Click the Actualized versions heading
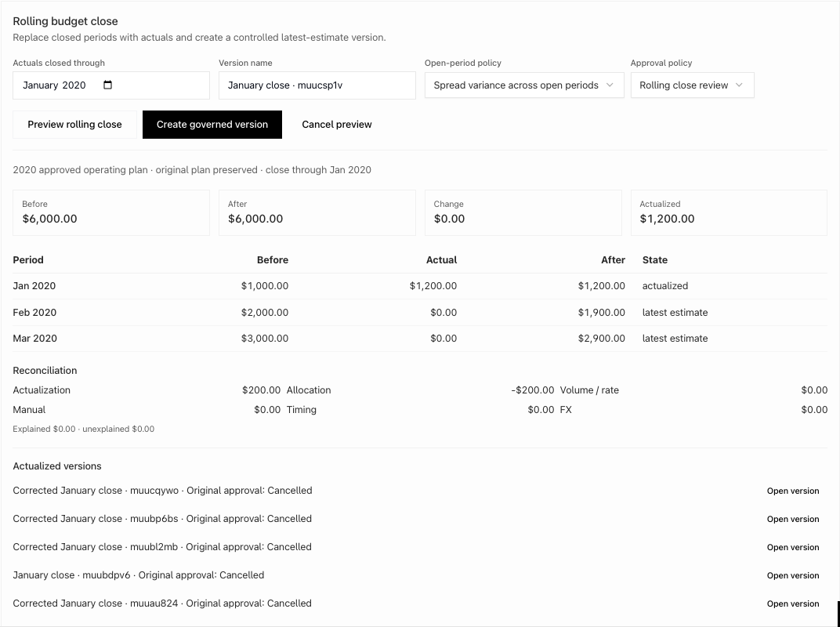This screenshot has width=840, height=627. click(57, 466)
